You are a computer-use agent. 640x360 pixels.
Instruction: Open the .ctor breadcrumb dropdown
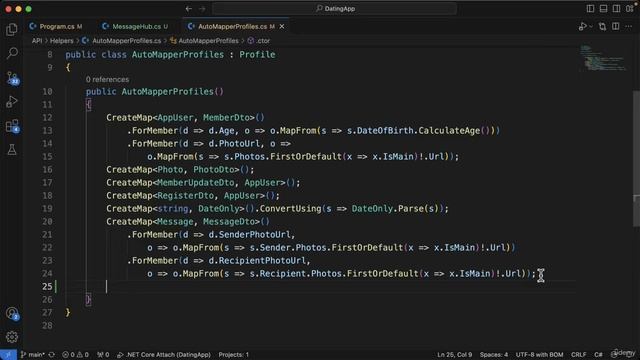coord(259,41)
